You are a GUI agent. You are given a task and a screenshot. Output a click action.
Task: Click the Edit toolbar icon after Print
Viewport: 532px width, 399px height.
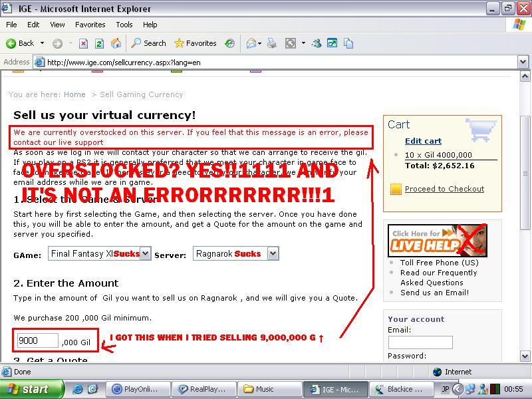[x=291, y=43]
